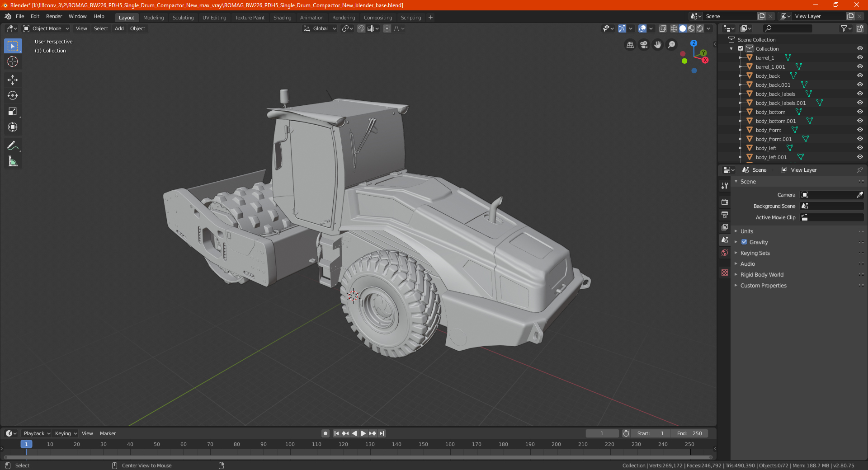Switch to the Shading workspace tab
The width and height of the screenshot is (868, 470).
click(282, 18)
